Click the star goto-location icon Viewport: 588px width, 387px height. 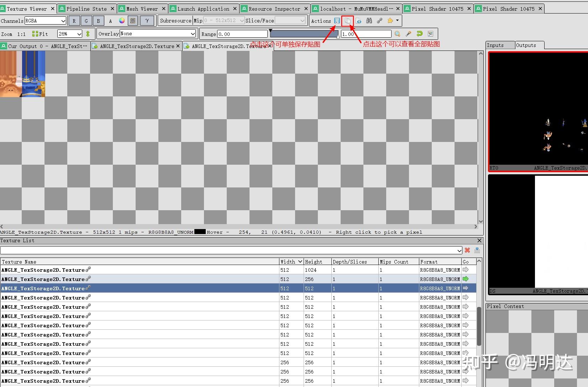pyautogui.click(x=390, y=21)
